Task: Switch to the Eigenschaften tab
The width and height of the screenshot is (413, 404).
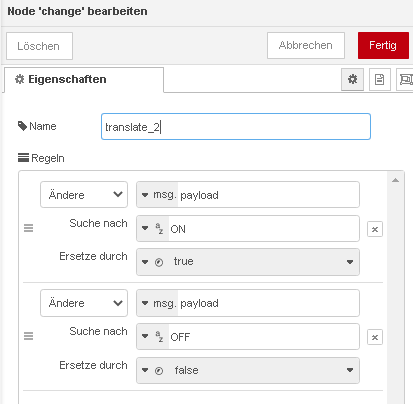Action: pyautogui.click(x=84, y=80)
